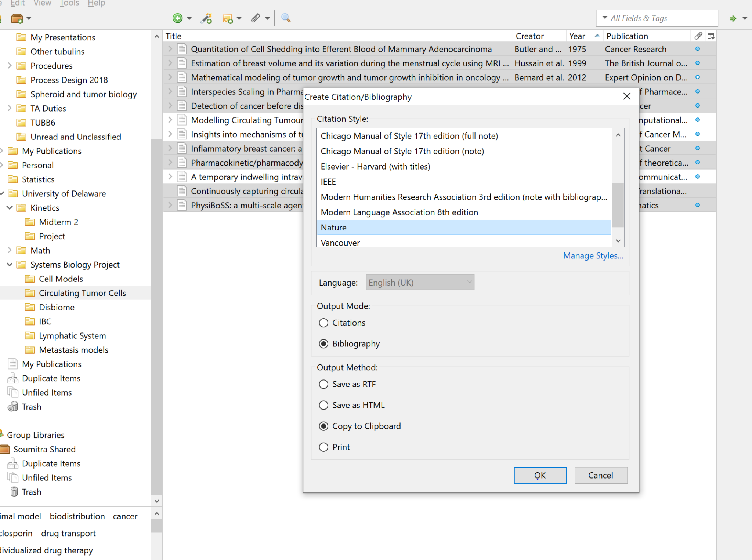Choose Save as RTF output method
752x560 pixels.
coord(323,384)
